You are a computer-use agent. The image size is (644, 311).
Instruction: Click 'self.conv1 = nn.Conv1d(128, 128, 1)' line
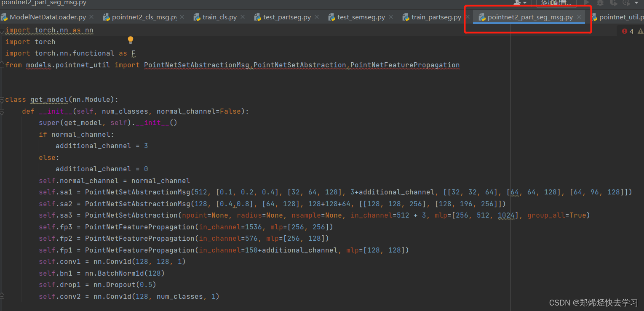112,262
